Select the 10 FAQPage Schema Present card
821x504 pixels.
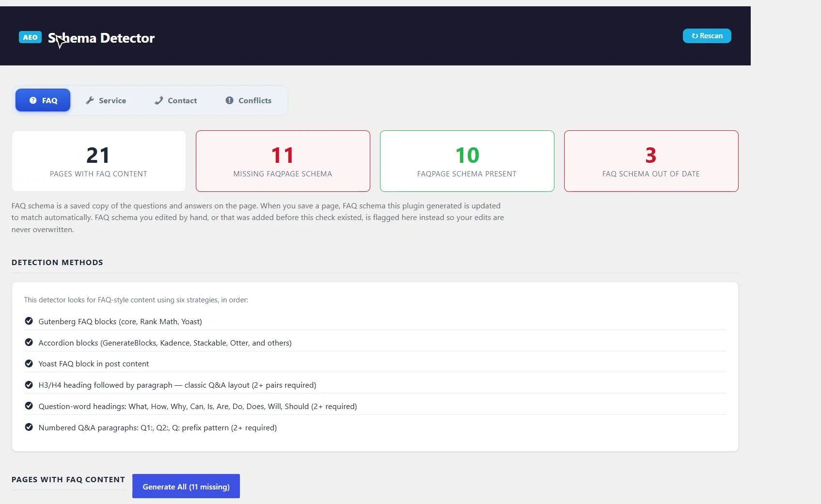(x=467, y=161)
